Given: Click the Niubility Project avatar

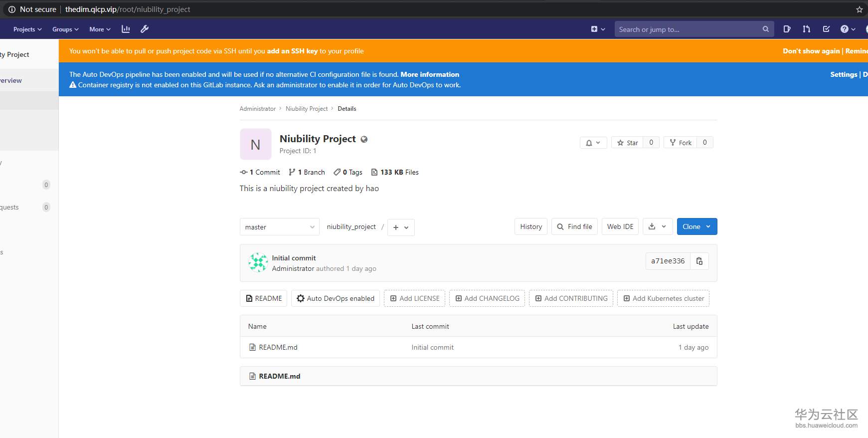Looking at the screenshot, I should click(x=255, y=144).
